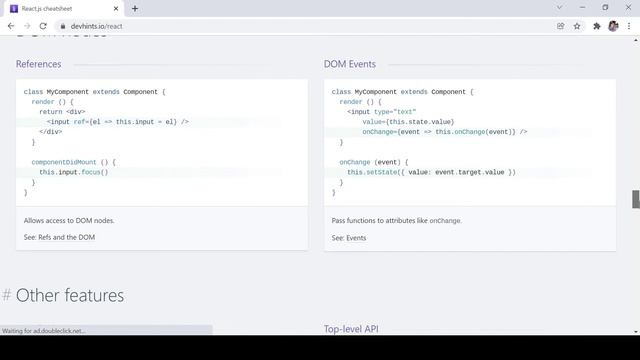Open the tab search chevron
Viewport: 640px width, 360px height.
560,7
